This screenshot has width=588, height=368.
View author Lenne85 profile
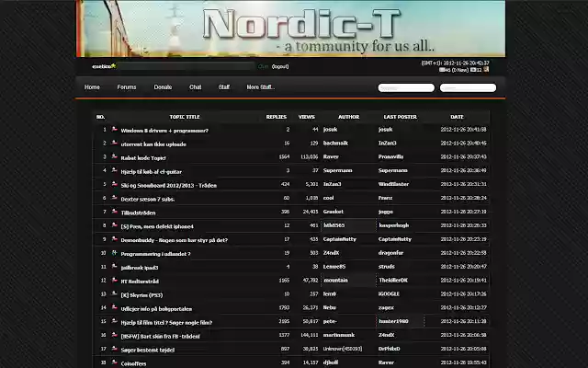[334, 266]
